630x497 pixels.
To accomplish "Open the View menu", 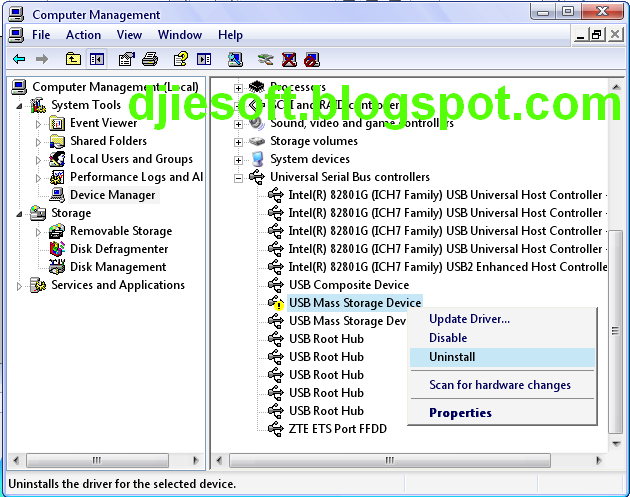I will (129, 35).
